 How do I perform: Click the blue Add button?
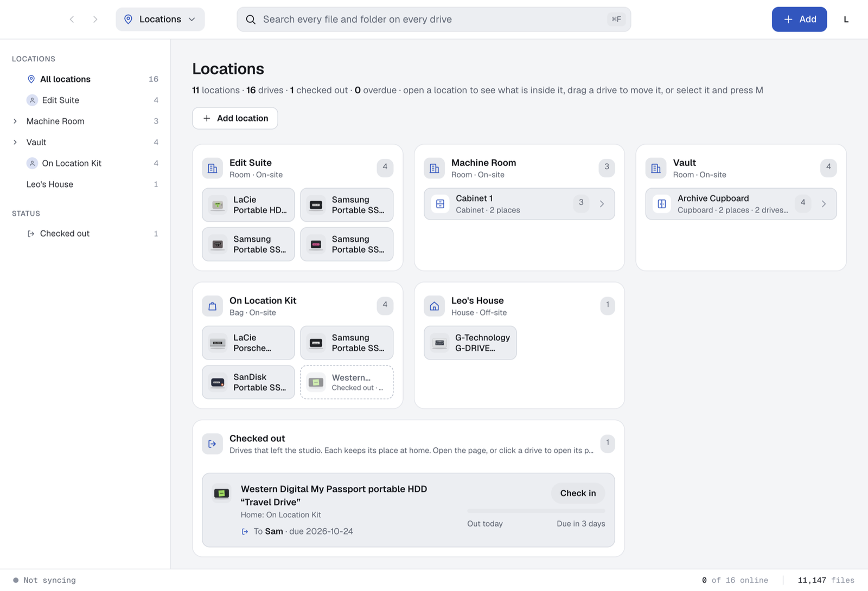pos(799,20)
